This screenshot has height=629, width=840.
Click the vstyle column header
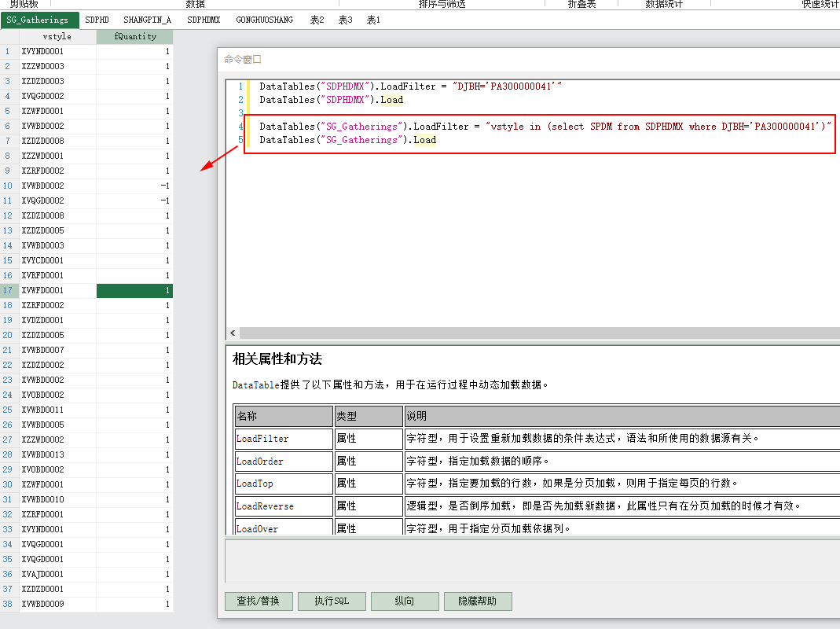[57, 37]
